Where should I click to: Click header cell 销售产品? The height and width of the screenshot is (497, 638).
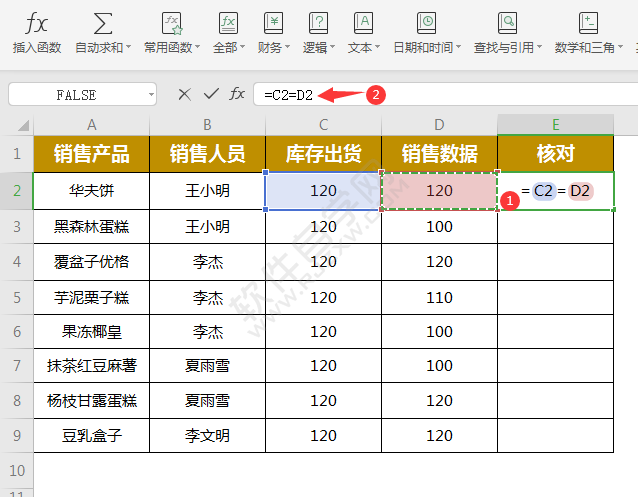pos(92,154)
